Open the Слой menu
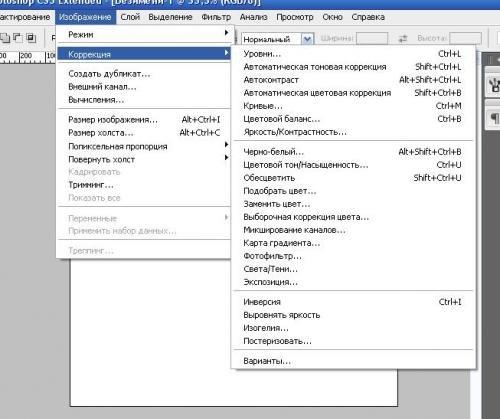500x419 pixels. [130, 17]
